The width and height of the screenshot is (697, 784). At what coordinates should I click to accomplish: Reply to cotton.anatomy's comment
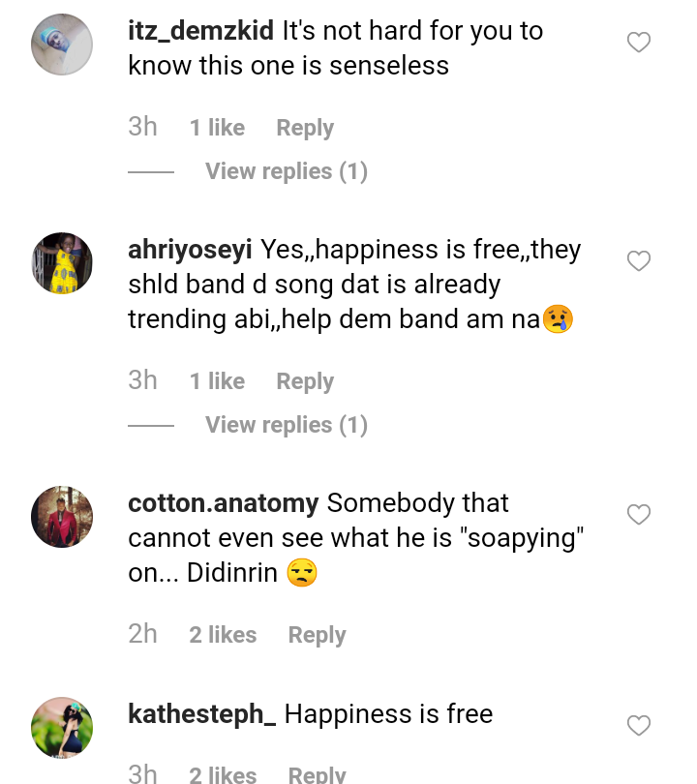[x=317, y=635]
